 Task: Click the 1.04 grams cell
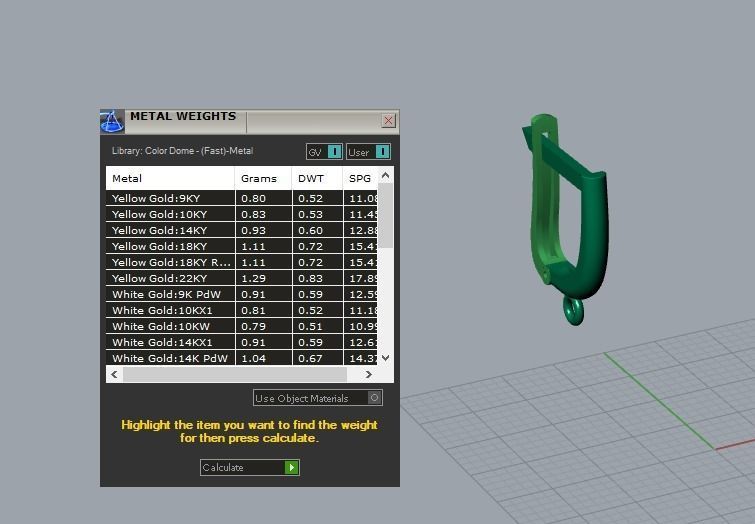tap(263, 358)
